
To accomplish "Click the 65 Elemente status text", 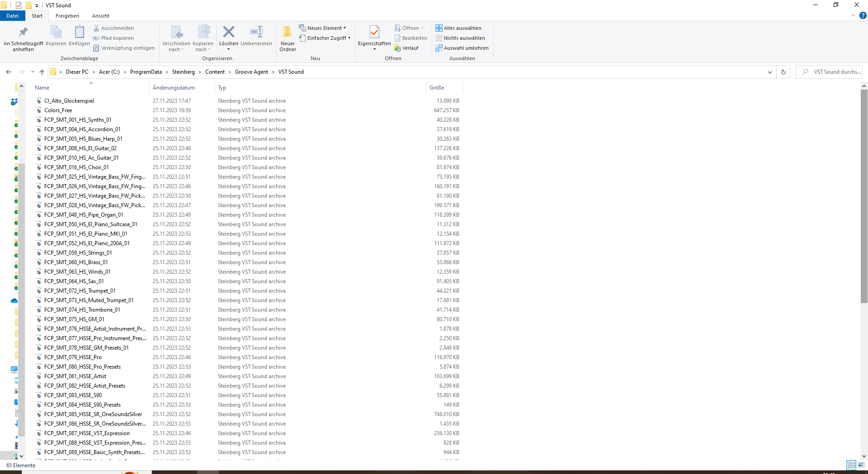I will 21,465.
